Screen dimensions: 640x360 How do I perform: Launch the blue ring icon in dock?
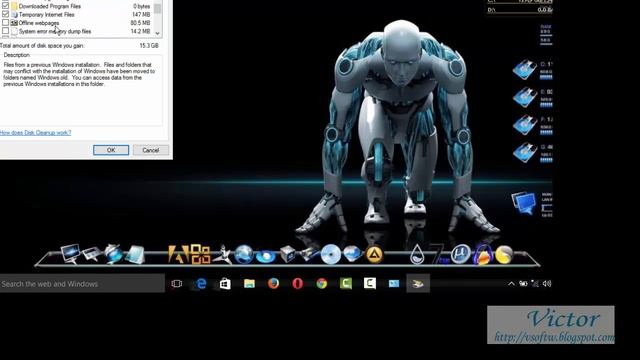(266, 256)
